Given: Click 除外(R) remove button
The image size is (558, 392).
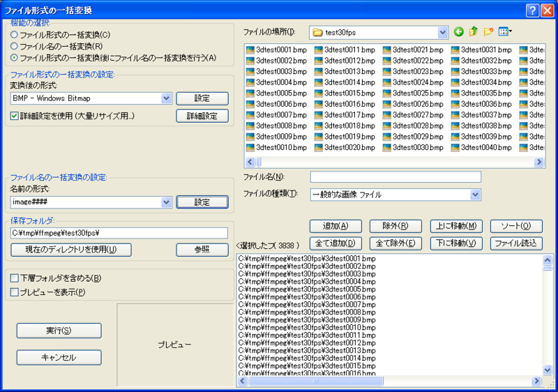Looking at the screenshot, I should (x=395, y=226).
